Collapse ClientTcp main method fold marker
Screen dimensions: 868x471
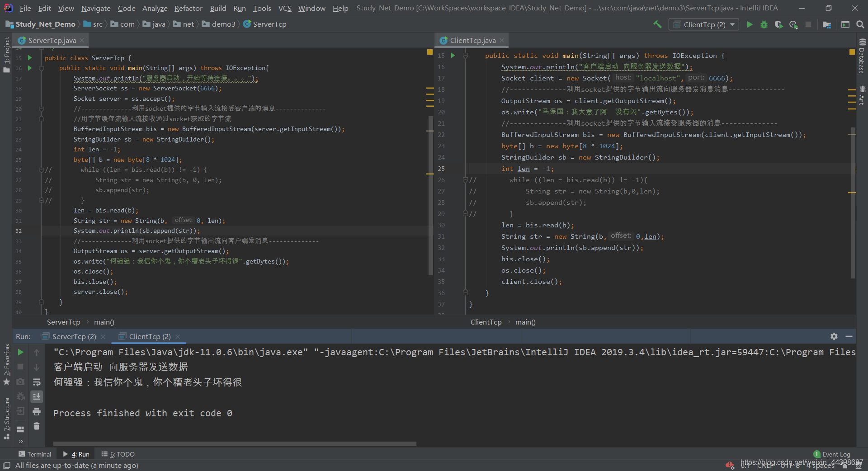click(x=465, y=55)
